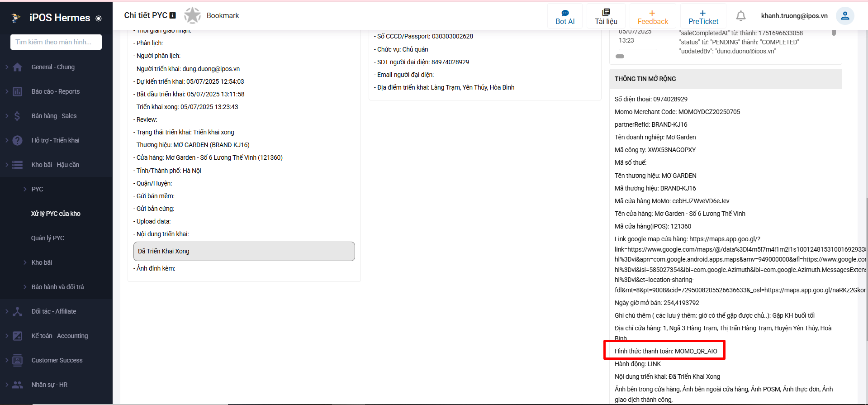Click the Feedback button label
Viewport: 868px width, 405px height.
click(x=653, y=22)
